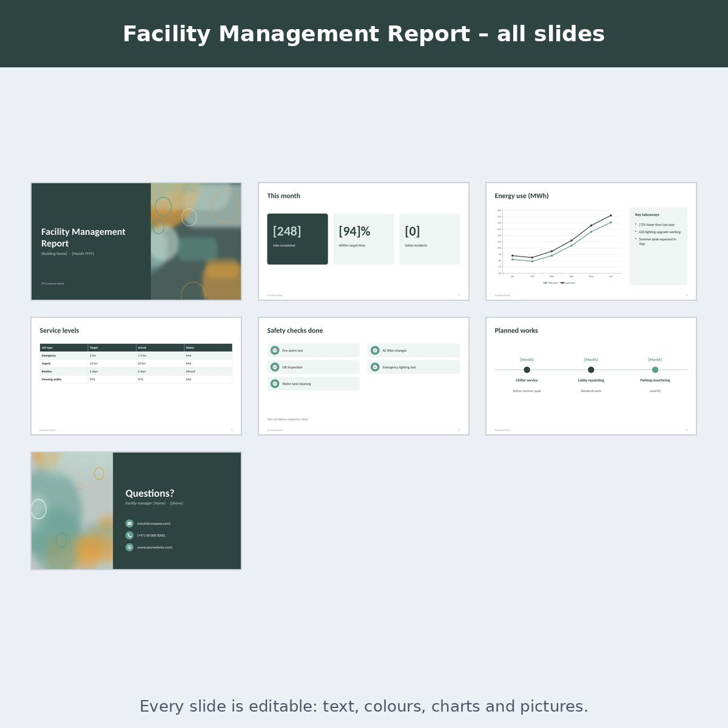The height and width of the screenshot is (728, 728).
Task: Click the check icon beside Fire alarm test
Action: pos(275,351)
